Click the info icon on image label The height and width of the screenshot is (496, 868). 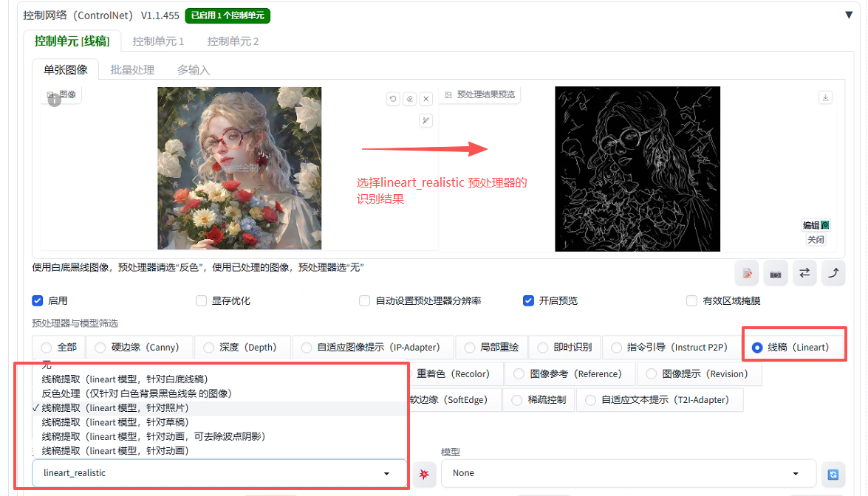[54, 100]
